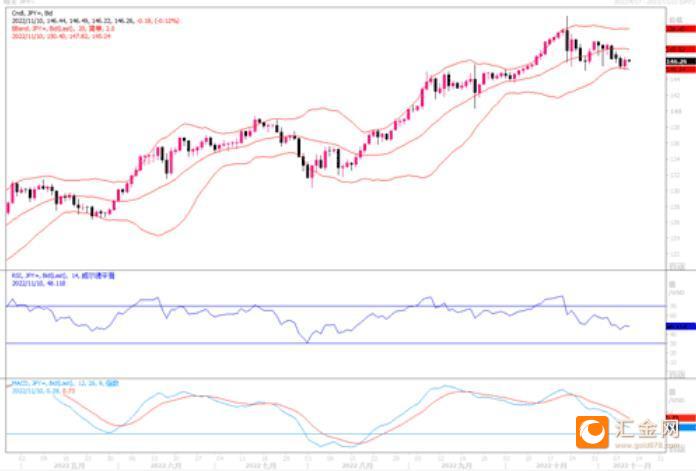This screenshot has height=471, width=696.
Task: Click the red upper Bollinger band price tag
Action: tap(681, 29)
